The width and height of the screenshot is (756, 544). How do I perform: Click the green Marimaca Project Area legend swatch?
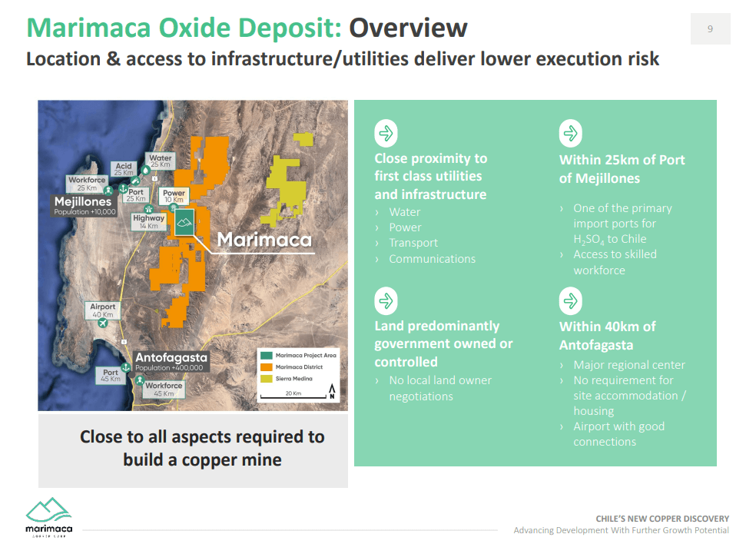(266, 356)
